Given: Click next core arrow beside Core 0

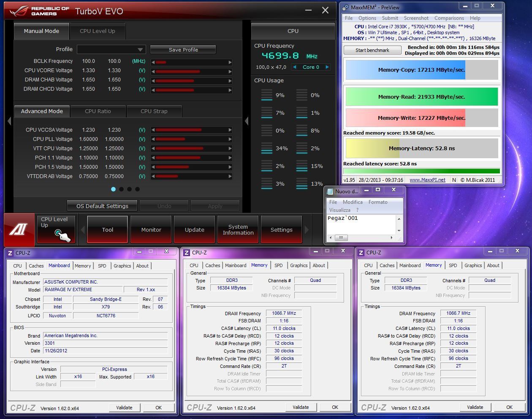Looking at the screenshot, I should [x=327, y=67].
